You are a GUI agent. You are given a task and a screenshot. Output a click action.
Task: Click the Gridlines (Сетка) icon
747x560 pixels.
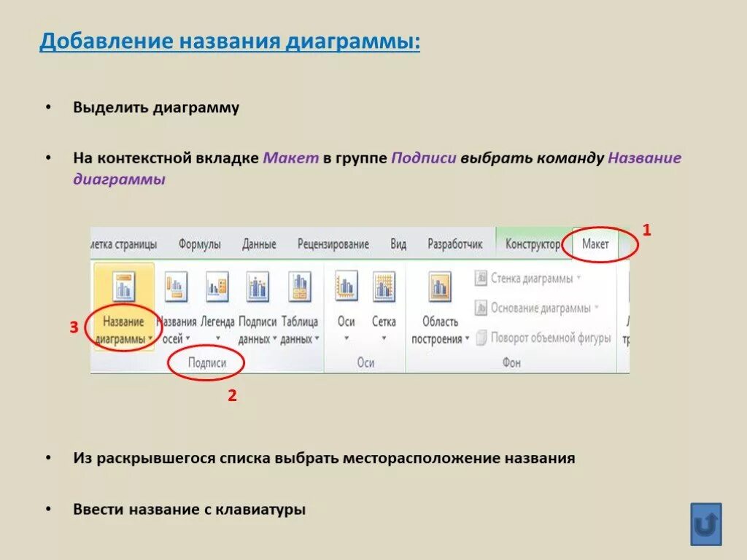[384, 287]
